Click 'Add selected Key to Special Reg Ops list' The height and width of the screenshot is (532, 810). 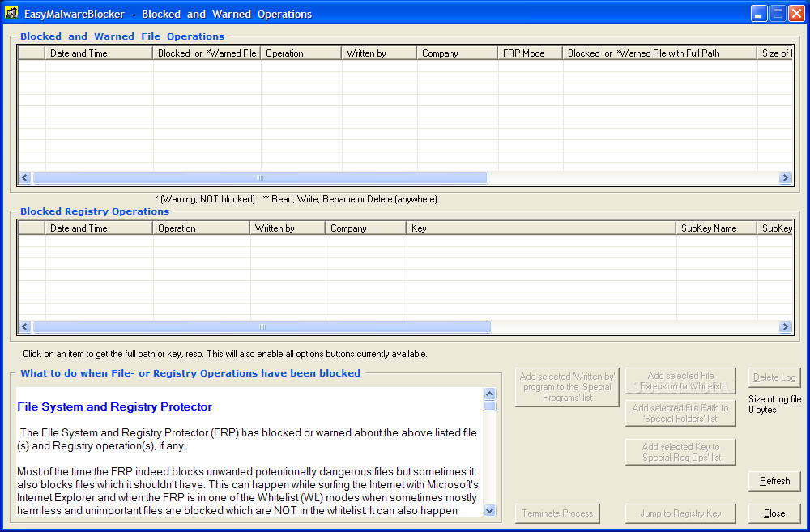click(681, 452)
